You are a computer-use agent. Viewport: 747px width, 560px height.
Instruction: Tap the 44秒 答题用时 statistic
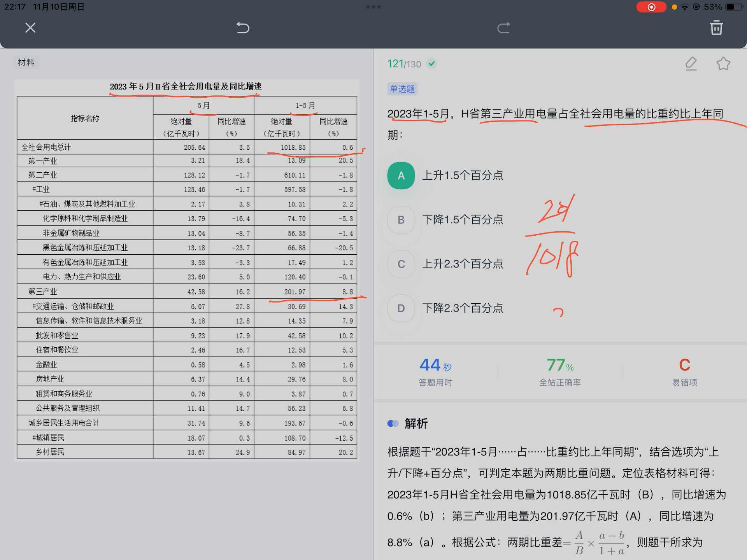point(435,372)
